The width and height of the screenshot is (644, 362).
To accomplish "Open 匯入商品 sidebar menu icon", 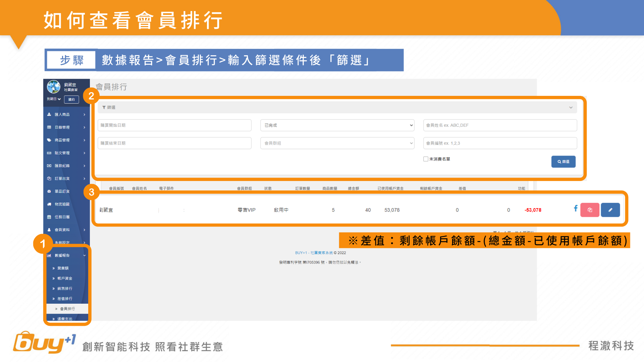I will [49, 115].
